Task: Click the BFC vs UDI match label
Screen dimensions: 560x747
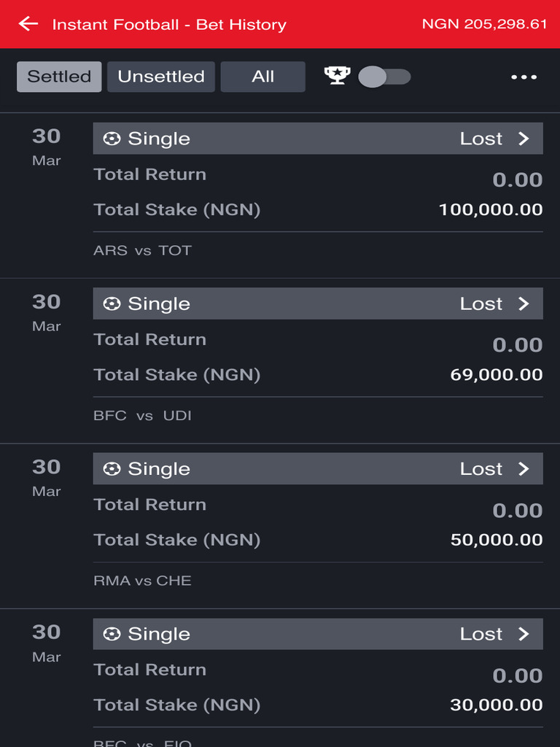Action: point(142,416)
